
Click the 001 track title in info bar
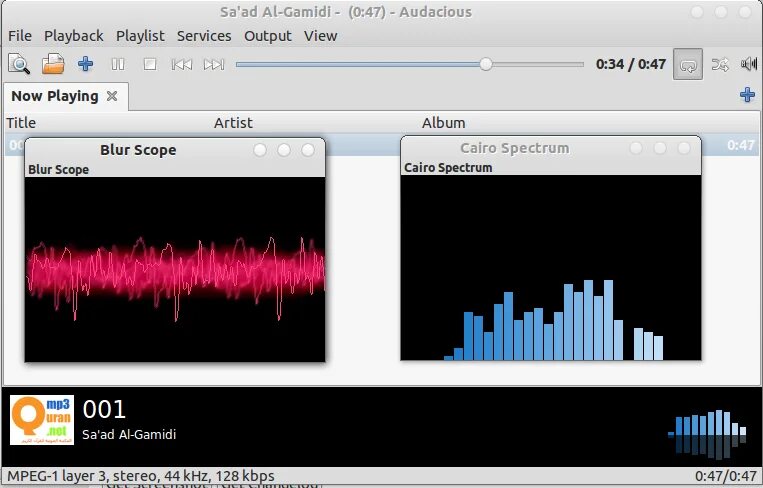104,409
